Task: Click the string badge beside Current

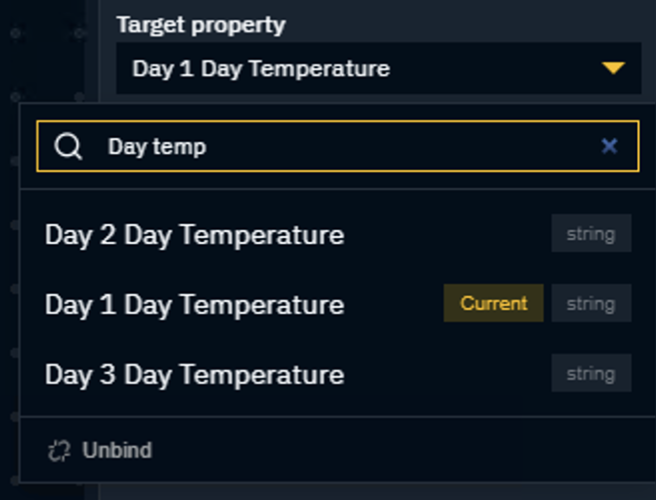Action: 591,303
